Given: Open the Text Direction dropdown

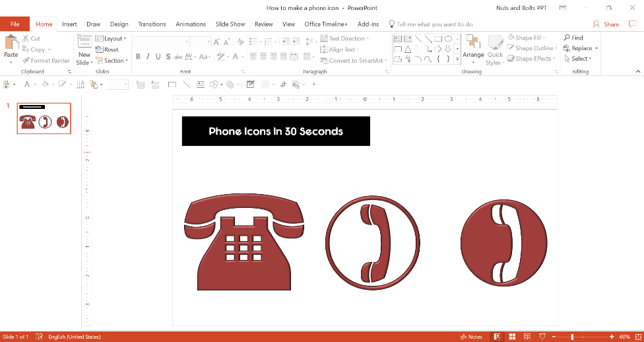Looking at the screenshot, I should pyautogui.click(x=344, y=38).
